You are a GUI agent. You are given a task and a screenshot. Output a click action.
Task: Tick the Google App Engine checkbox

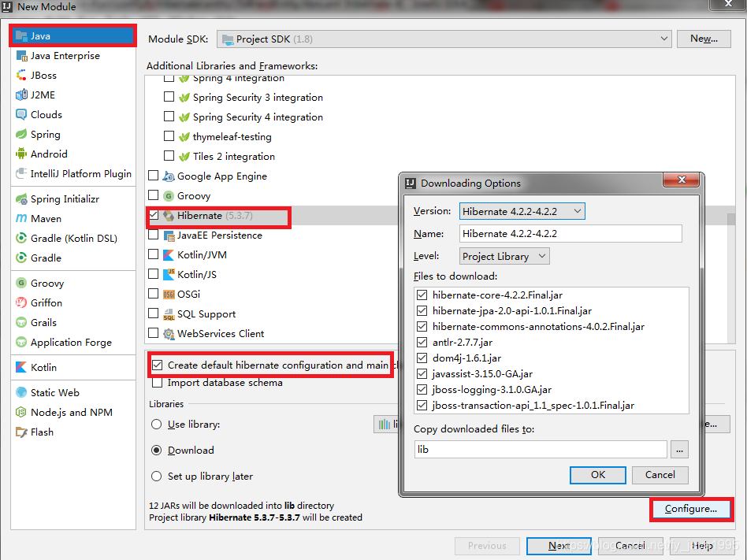pyautogui.click(x=154, y=176)
